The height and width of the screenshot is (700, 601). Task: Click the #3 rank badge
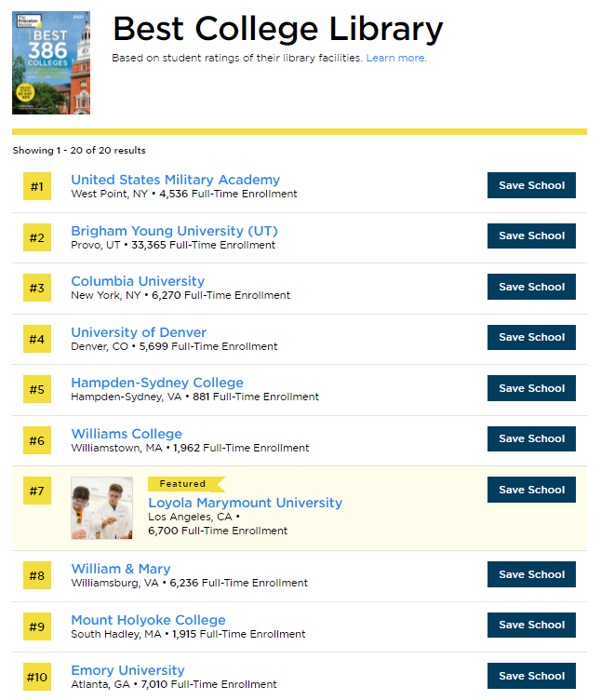(37, 288)
